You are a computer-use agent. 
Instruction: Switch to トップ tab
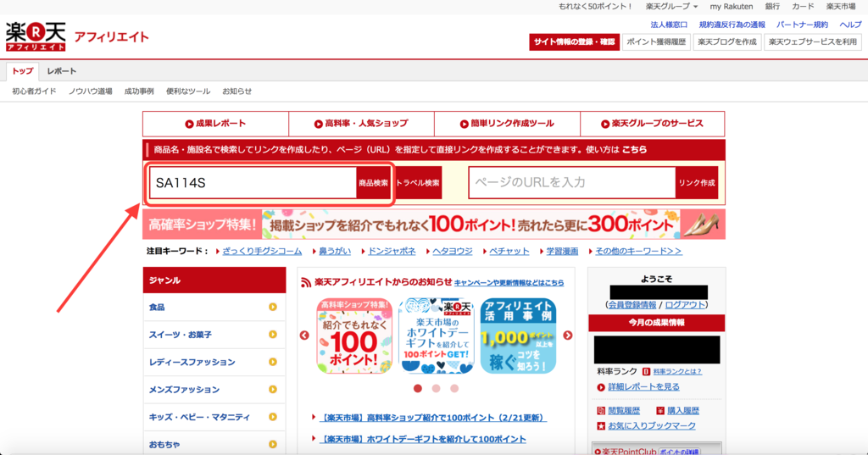coord(23,71)
